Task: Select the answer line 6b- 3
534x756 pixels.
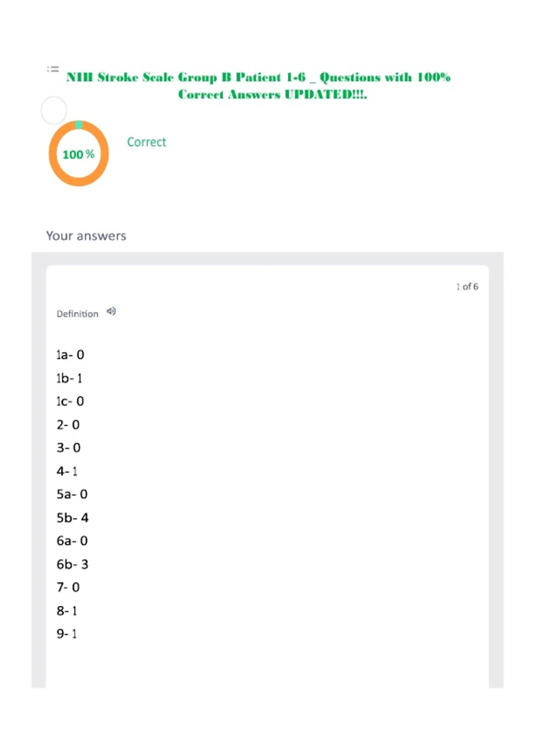Action: (73, 564)
